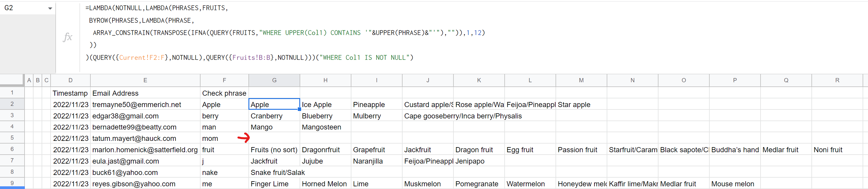Click the tremayne50@emmerich.net cell
The width and height of the screenshot is (868, 189).
145,105
